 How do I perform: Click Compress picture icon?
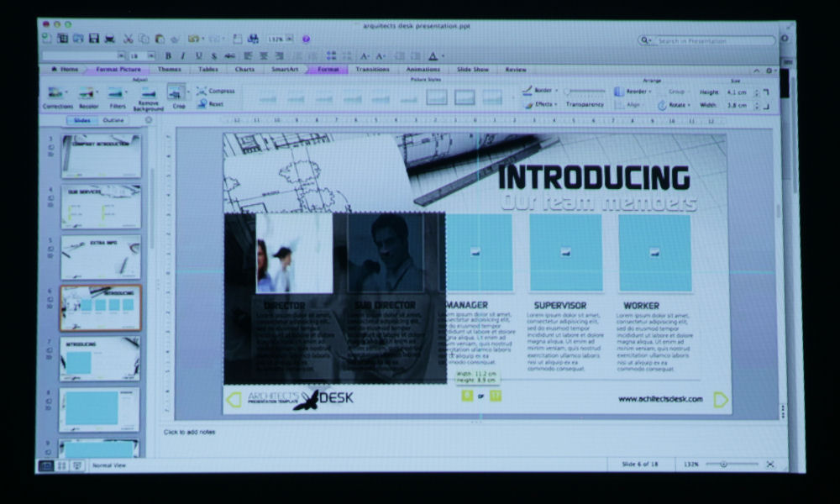[216, 91]
